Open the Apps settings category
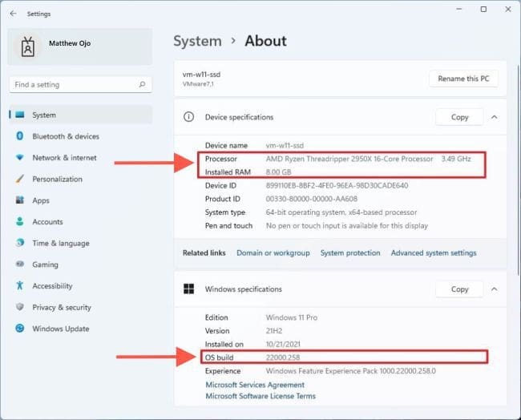521x420 pixels. (41, 200)
